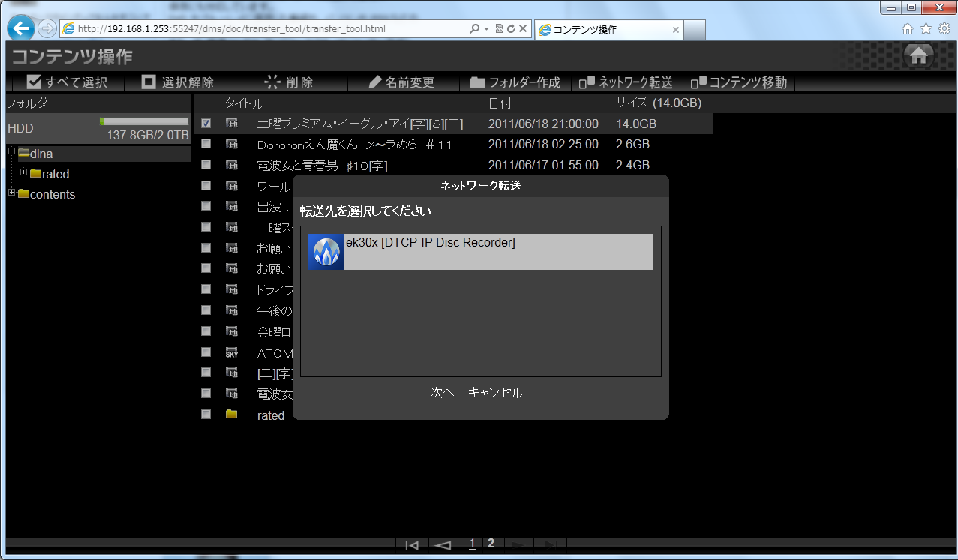The image size is (958, 560).
Task: Check the box for the ATOM row
Action: point(206,352)
